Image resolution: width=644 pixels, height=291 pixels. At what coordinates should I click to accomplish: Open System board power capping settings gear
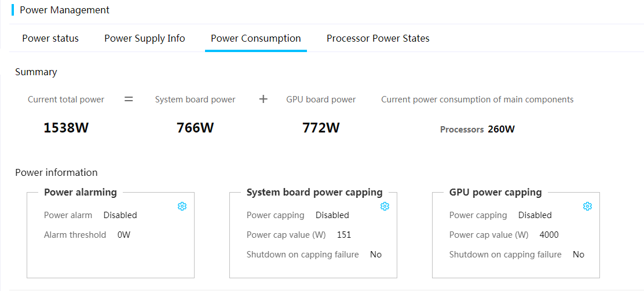click(x=385, y=207)
